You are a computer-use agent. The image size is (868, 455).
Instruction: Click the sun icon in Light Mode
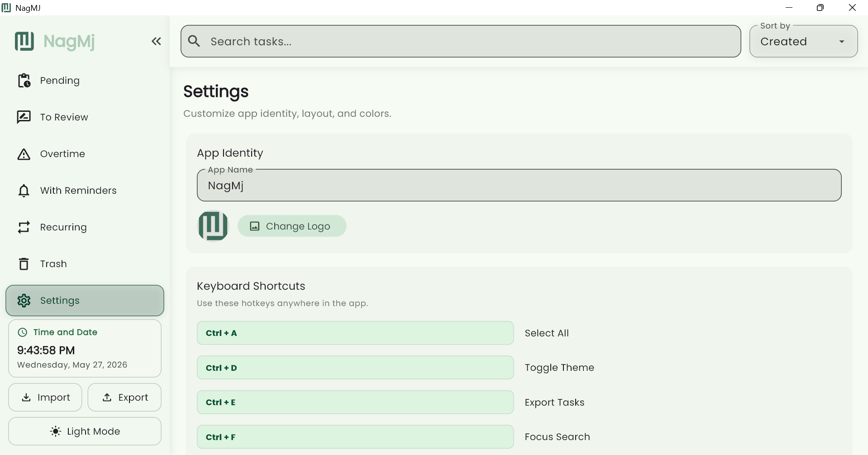pyautogui.click(x=56, y=431)
